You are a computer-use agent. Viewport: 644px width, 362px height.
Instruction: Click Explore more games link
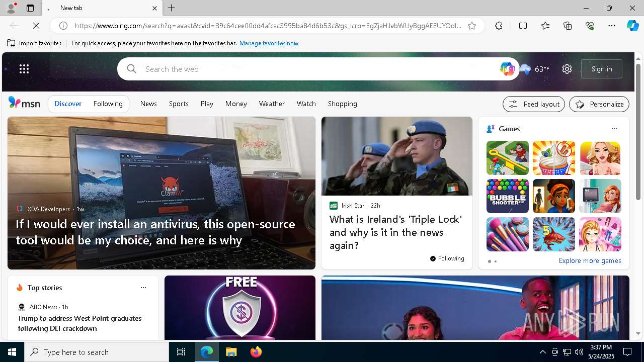tap(590, 260)
